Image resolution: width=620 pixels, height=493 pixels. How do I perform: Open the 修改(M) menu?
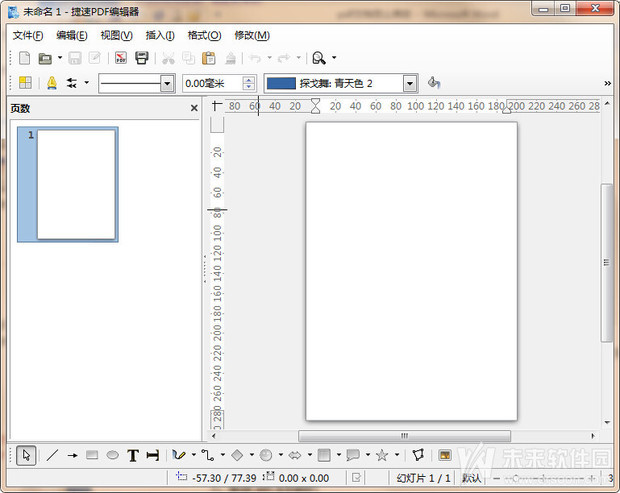coord(252,36)
